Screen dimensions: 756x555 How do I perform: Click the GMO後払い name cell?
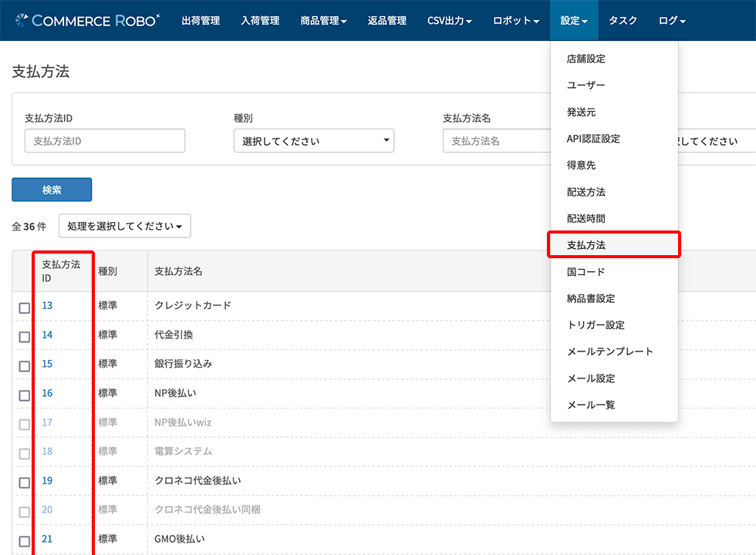pos(179,539)
